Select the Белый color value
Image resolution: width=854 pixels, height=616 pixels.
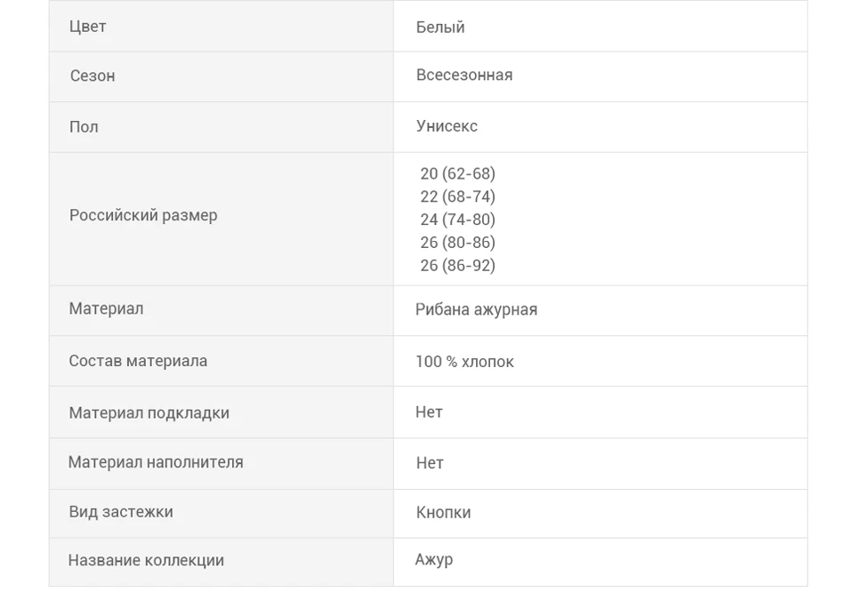440,28
